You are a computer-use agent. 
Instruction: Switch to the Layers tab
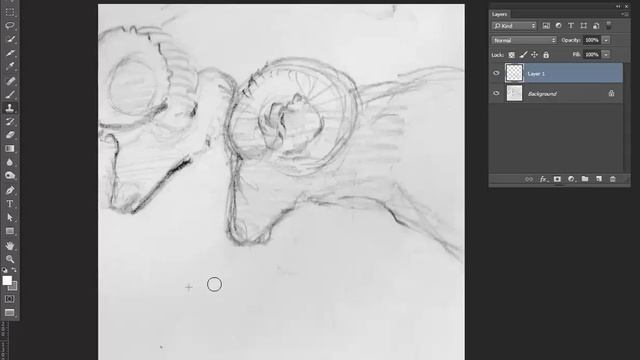(499, 14)
